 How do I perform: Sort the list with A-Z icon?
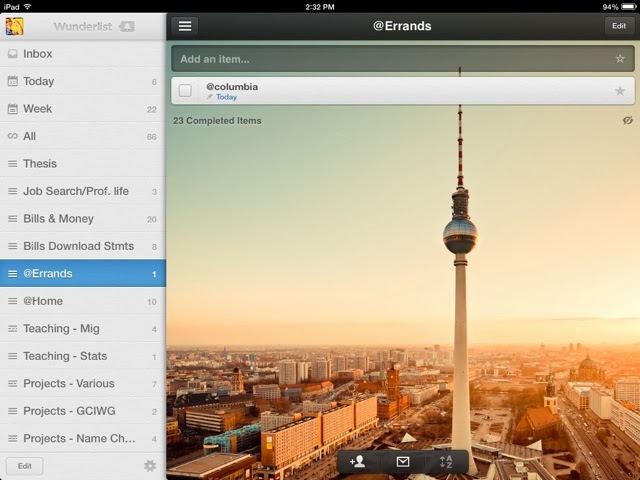point(446,462)
